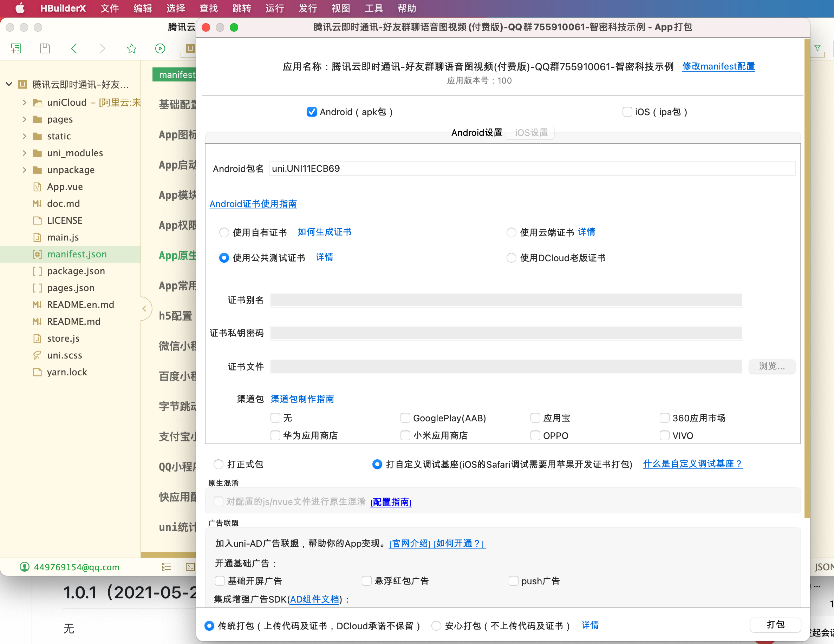834x644 pixels.
Task: Open the 发行 menu
Action: coord(308,8)
